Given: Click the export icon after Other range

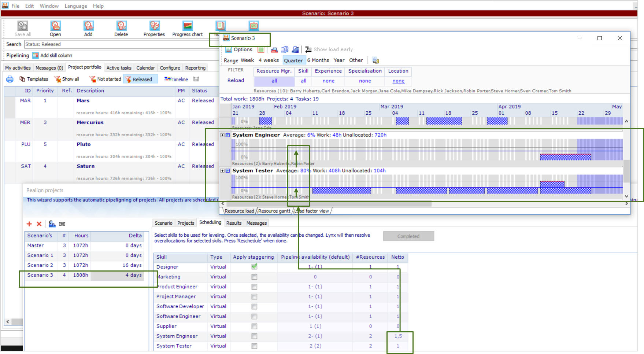Looking at the screenshot, I should pos(375,60).
